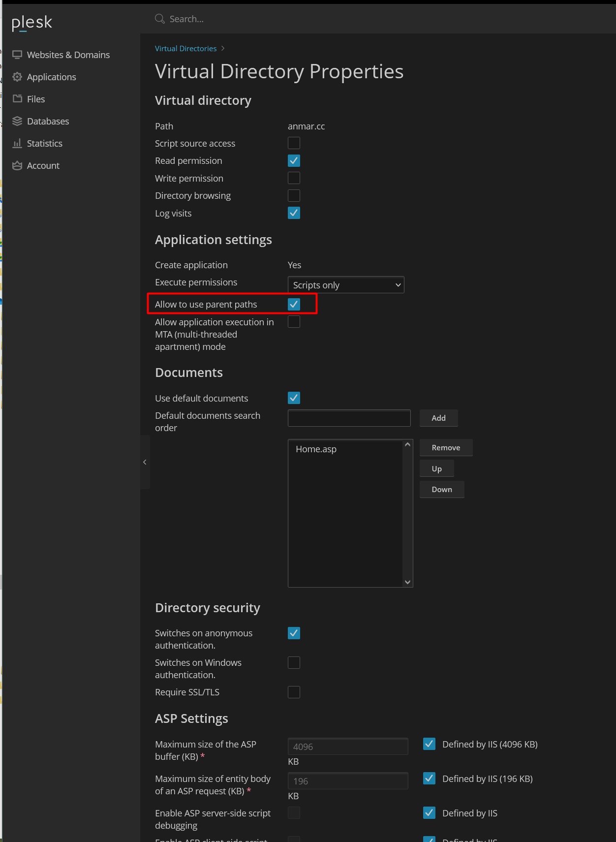Click the Applications gear icon

click(17, 77)
